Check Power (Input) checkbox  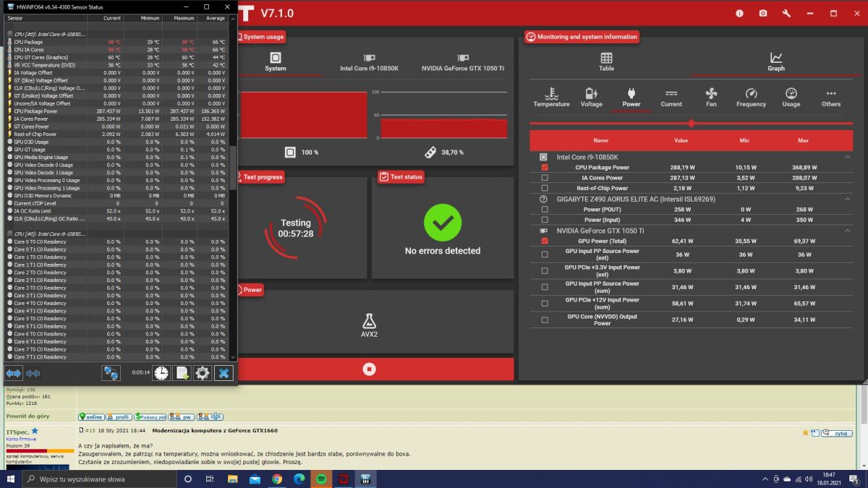click(x=544, y=220)
